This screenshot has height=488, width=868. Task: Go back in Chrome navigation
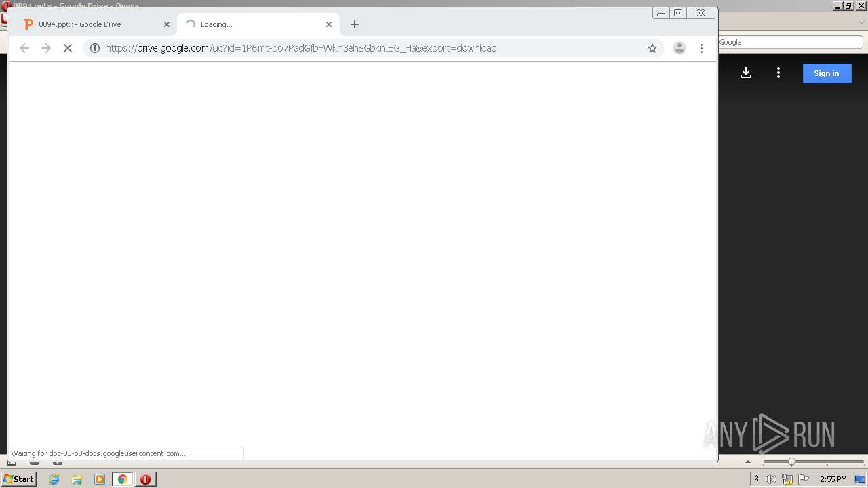[24, 48]
